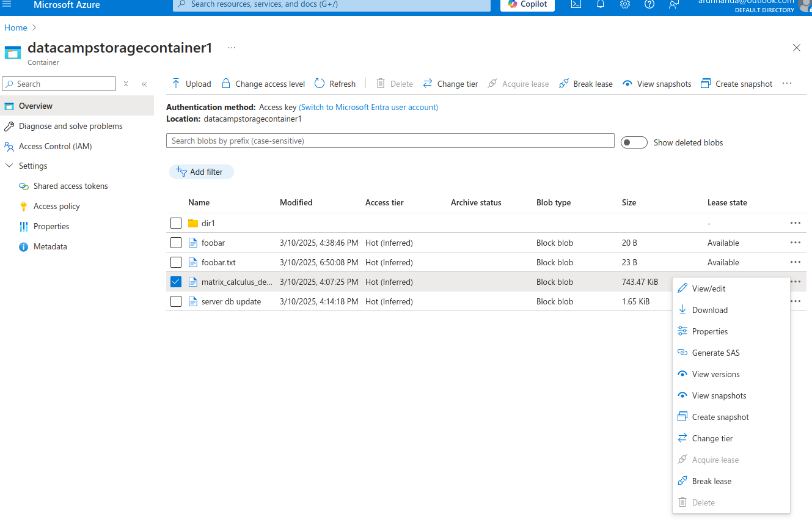Choose View snapshots in context menu
812x522 pixels.
click(731, 395)
